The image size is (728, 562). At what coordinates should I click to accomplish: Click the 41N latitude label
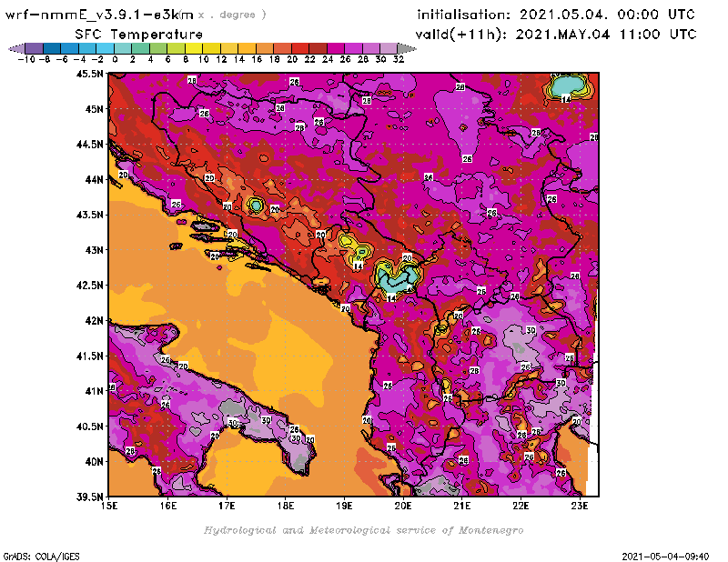point(94,391)
